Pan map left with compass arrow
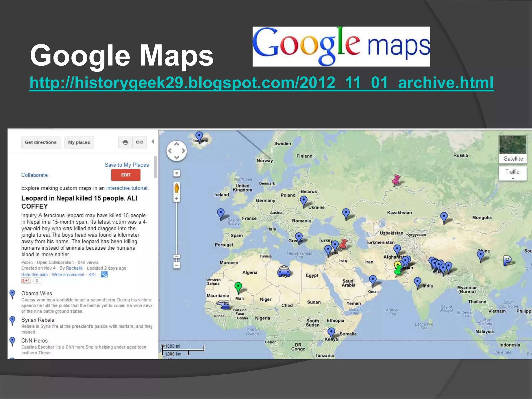 [170, 151]
